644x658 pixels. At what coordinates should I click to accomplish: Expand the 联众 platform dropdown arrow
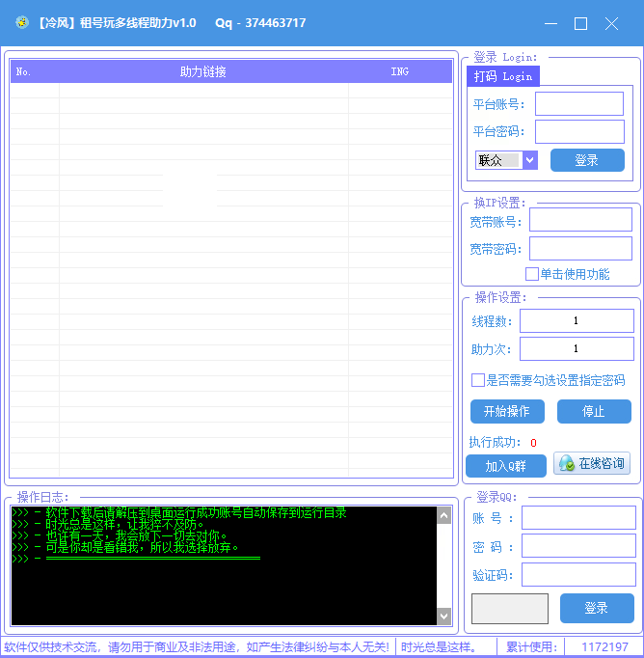[530, 160]
